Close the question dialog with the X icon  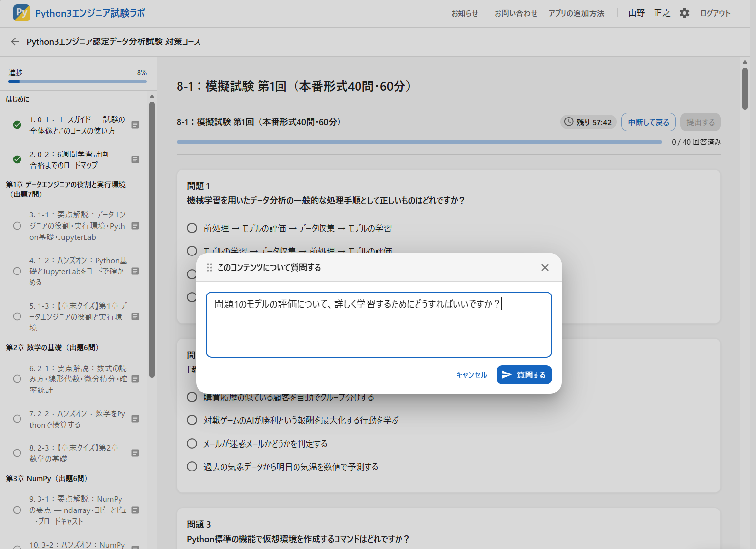[x=545, y=267]
